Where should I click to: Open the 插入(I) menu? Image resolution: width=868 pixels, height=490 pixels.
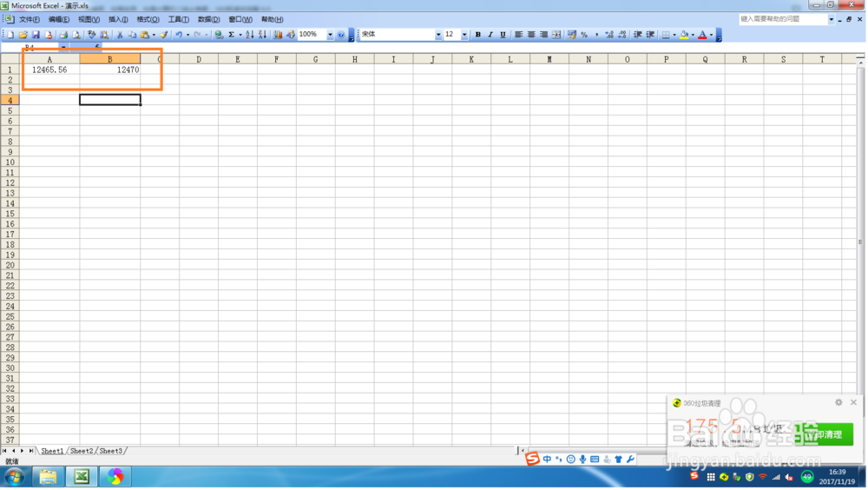[118, 19]
